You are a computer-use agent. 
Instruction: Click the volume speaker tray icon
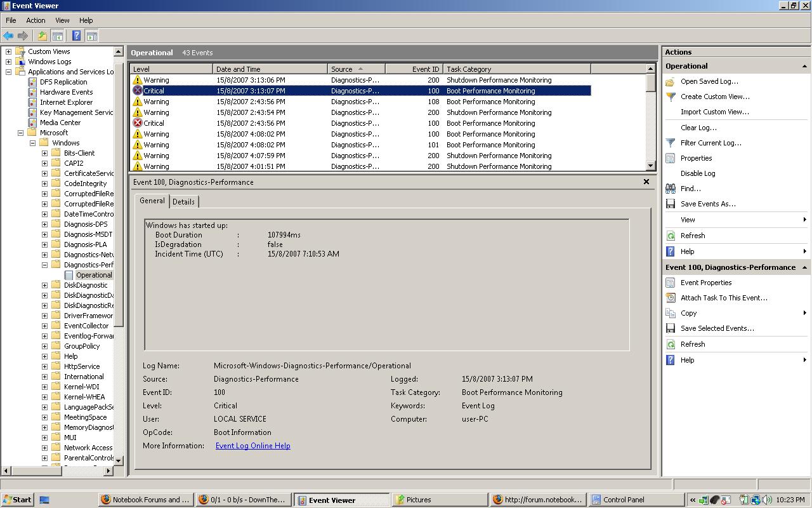coord(768,500)
